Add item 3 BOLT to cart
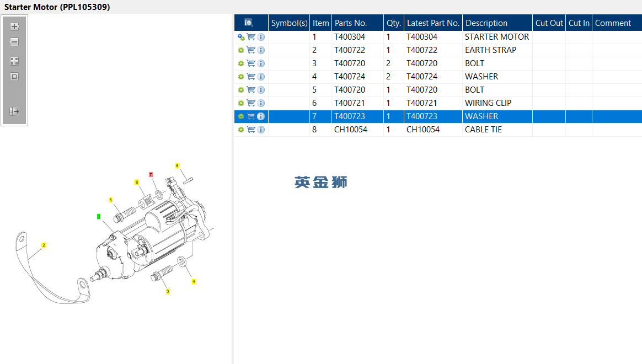Viewport: 642px width, 364px height. click(x=251, y=63)
